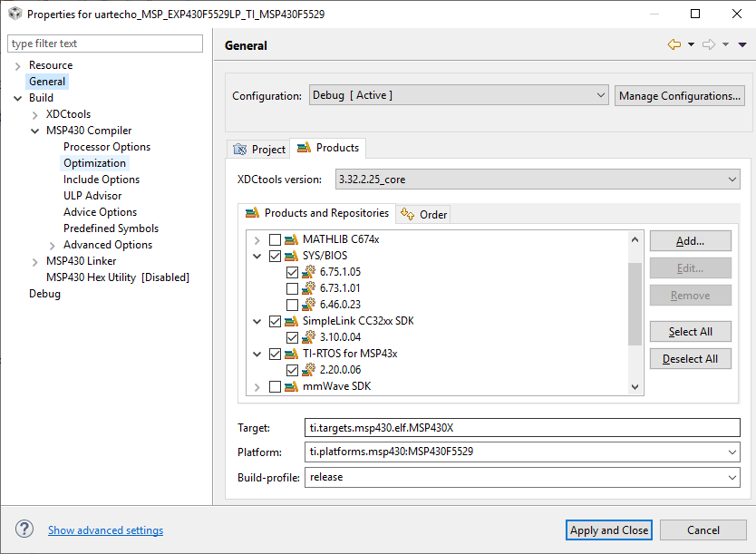756x554 pixels.
Task: Uncheck the SYS/BIOS 6.75.1.05 checkbox
Action: click(292, 272)
